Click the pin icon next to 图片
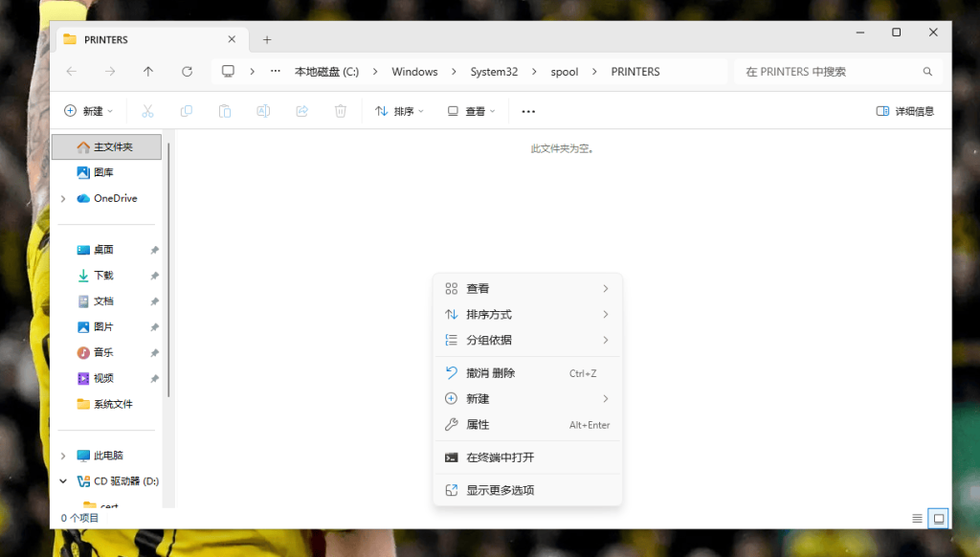The width and height of the screenshot is (980, 557). tap(154, 327)
